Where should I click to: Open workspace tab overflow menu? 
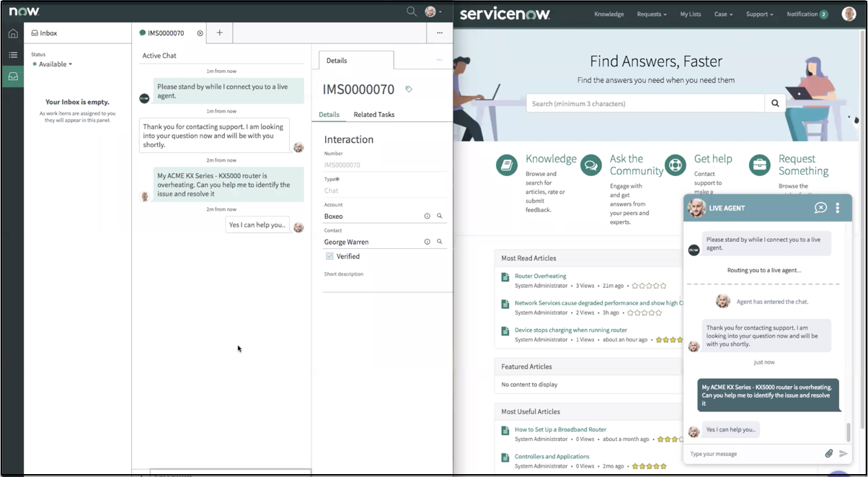(x=440, y=32)
